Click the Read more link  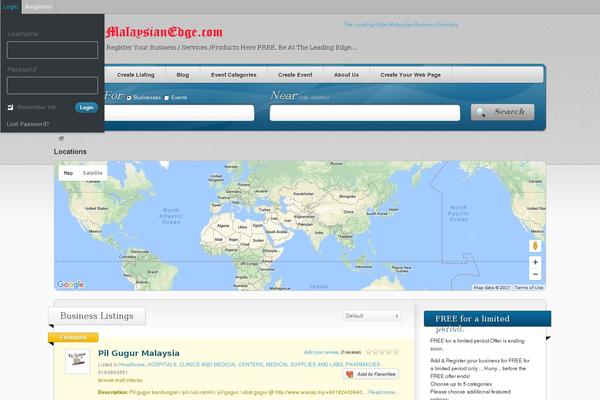pyautogui.click(x=383, y=392)
